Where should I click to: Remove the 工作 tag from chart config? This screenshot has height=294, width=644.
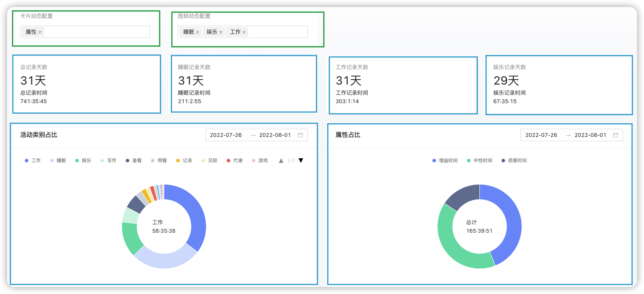(244, 32)
